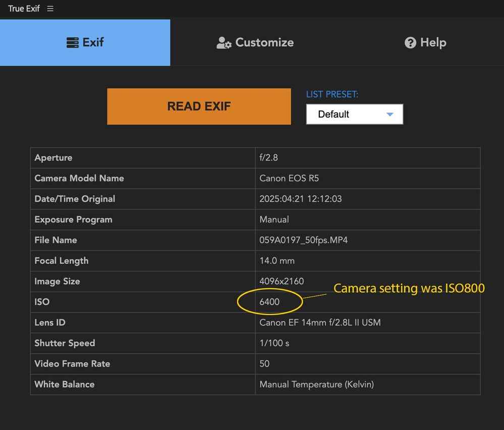This screenshot has width=504, height=430.
Task: Open the True Exif panel hamburger menu
Action: point(50,9)
